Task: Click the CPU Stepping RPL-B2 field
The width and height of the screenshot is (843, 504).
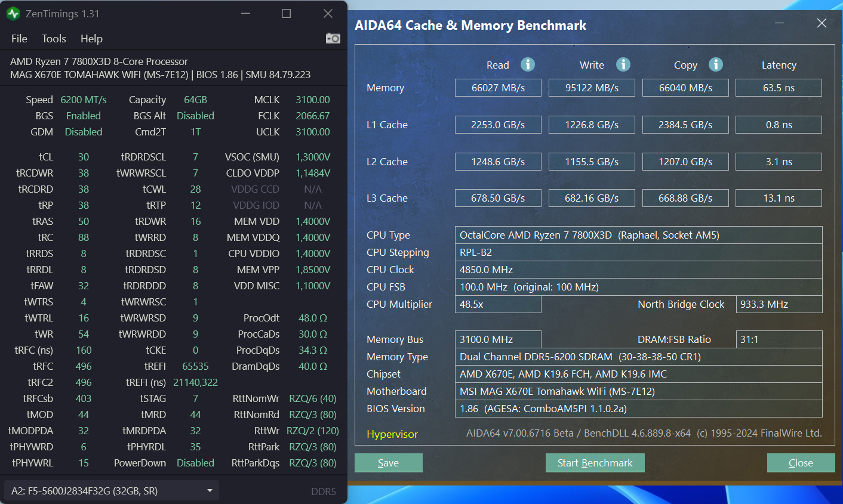Action: coord(638,252)
